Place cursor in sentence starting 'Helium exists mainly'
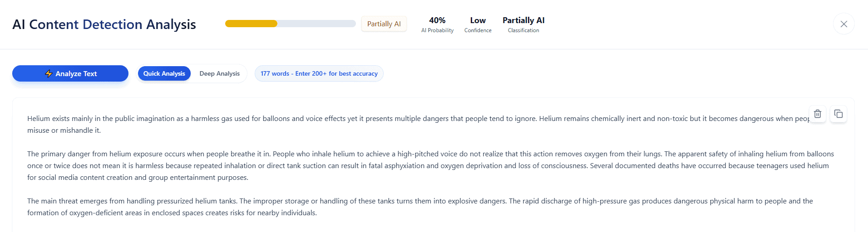 136,119
